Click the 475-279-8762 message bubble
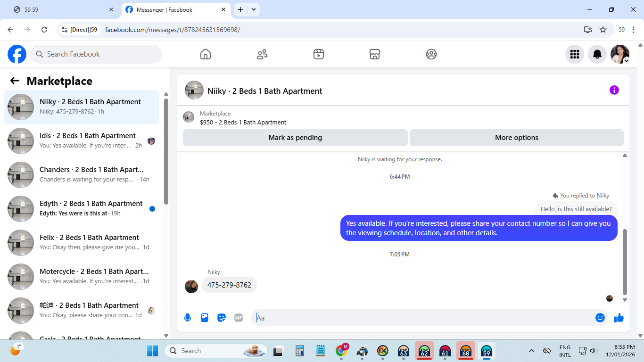The height and width of the screenshot is (362, 644). click(x=229, y=285)
